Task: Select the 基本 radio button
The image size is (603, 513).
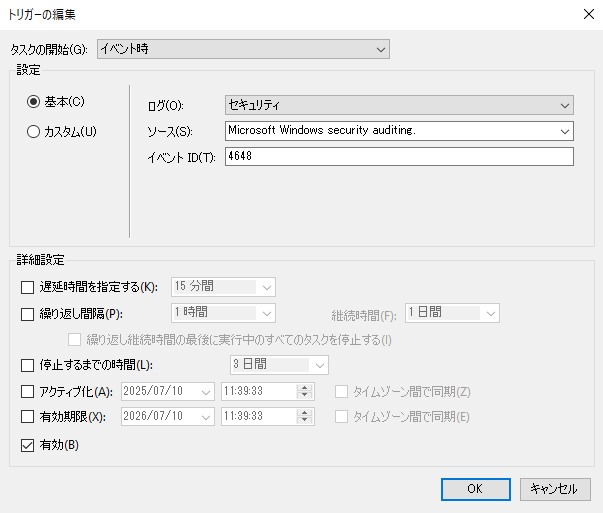Action: 33,102
